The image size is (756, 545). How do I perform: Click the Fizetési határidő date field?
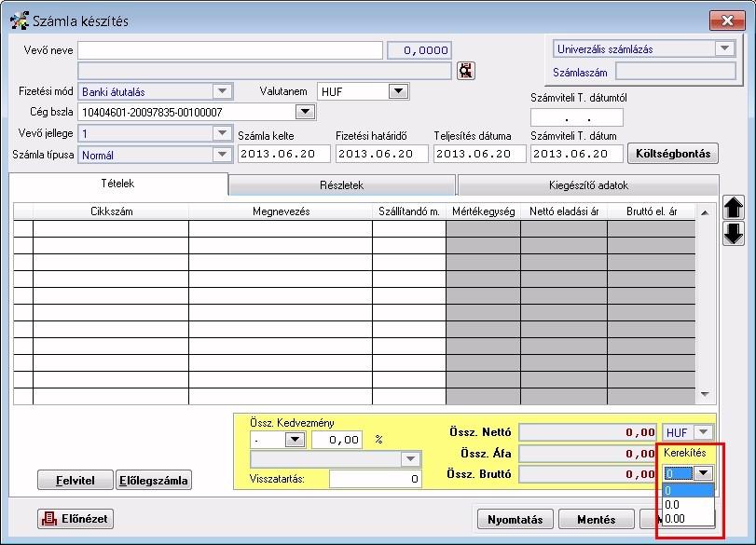coord(382,155)
